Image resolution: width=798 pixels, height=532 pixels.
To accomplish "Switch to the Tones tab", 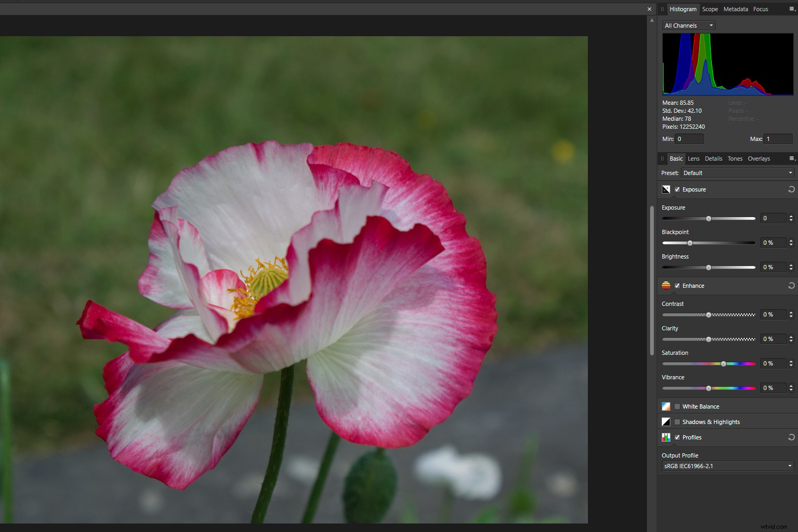I will [x=735, y=159].
